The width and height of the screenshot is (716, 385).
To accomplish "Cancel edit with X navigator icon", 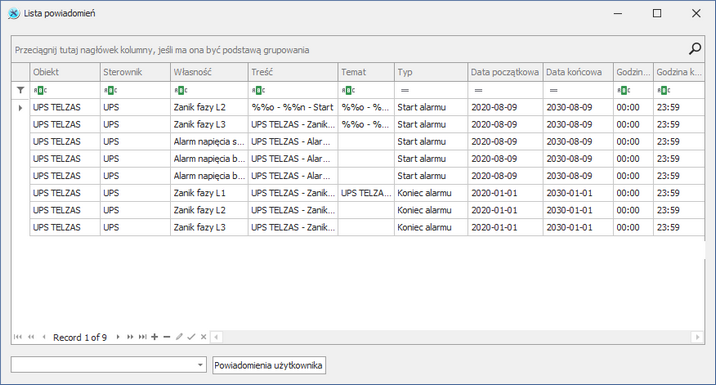I will [204, 337].
